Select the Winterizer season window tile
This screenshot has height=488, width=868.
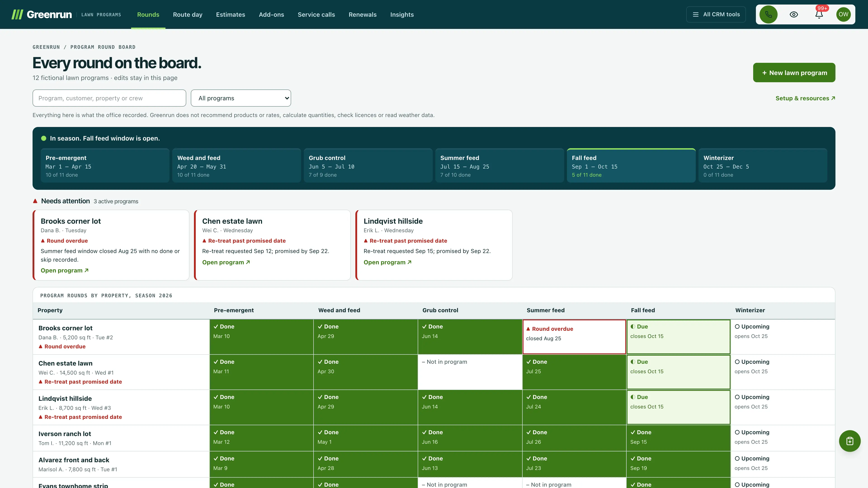tap(762, 166)
